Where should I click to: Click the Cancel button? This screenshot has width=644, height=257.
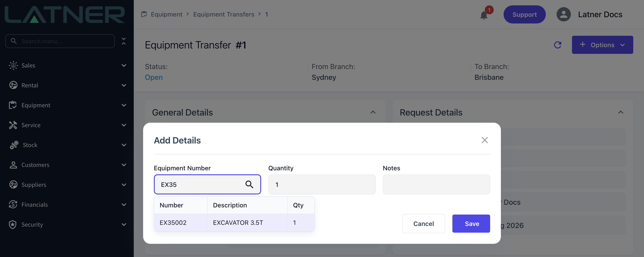click(x=424, y=223)
